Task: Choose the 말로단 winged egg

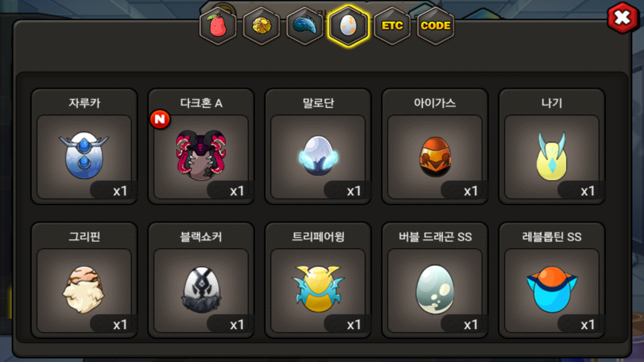Action: pyautogui.click(x=318, y=155)
